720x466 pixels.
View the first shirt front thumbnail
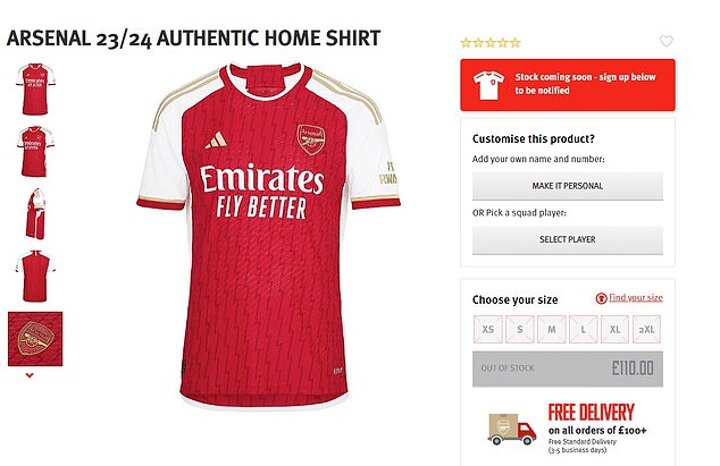coord(35,88)
